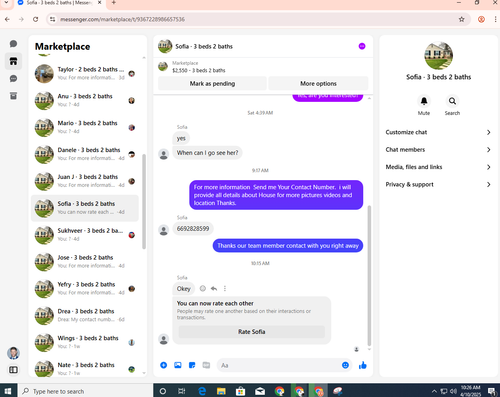
Task: Open Taylor - 2 beds 2 baths conversation
Action: point(85,73)
